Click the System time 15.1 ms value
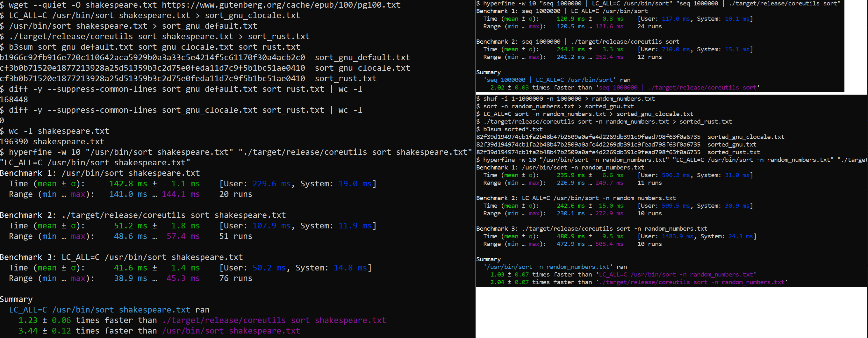868x338 pixels. click(x=737, y=50)
